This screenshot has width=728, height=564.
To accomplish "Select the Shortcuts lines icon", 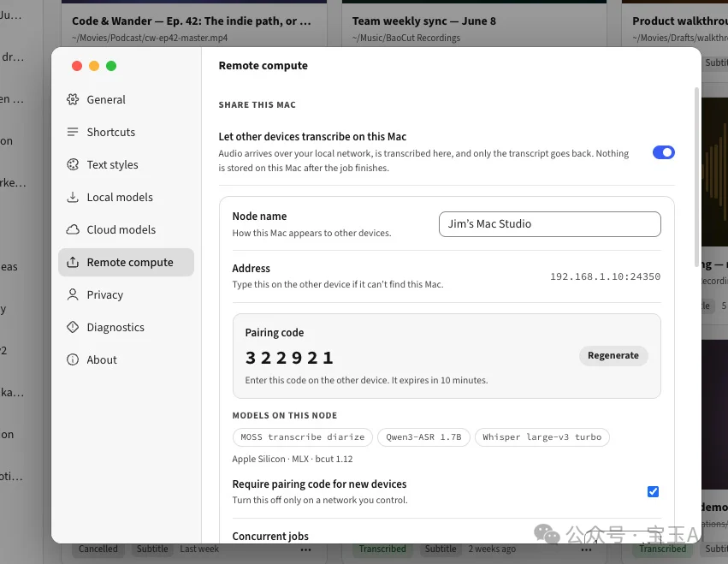I will pyautogui.click(x=73, y=132).
